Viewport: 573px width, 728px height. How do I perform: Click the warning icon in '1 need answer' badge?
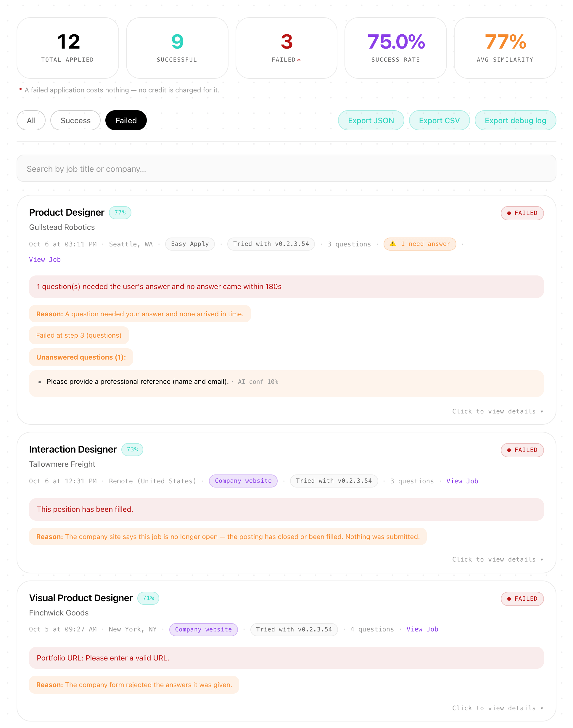click(392, 244)
